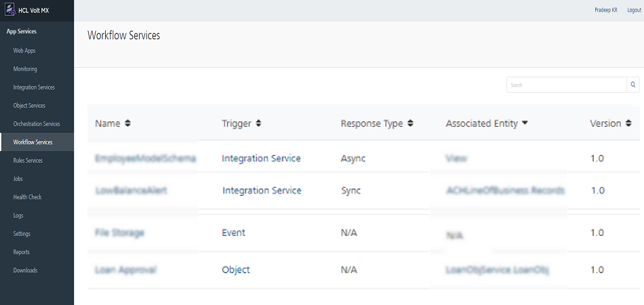Sort by Trigger column arrows
Screen dimensions: 644x305
[x=258, y=124]
